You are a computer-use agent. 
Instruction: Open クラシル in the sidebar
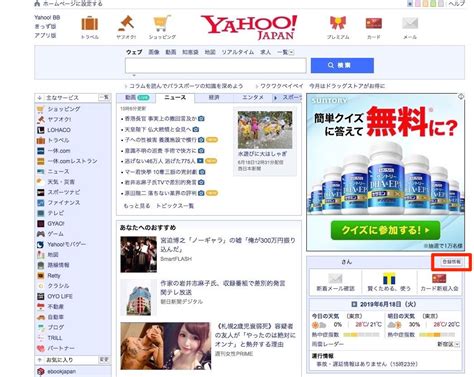click(x=58, y=286)
